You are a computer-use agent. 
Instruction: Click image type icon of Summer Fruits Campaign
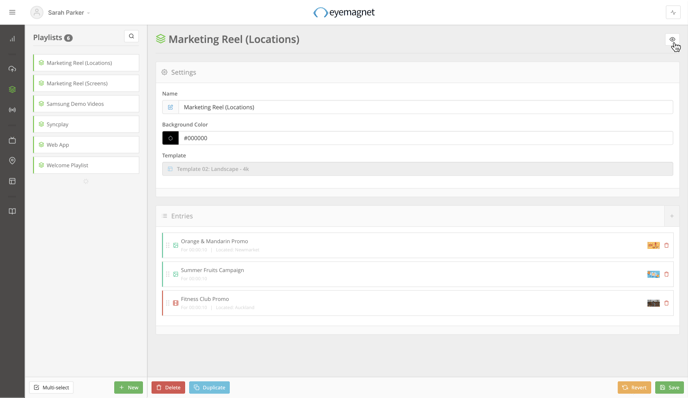tap(176, 274)
